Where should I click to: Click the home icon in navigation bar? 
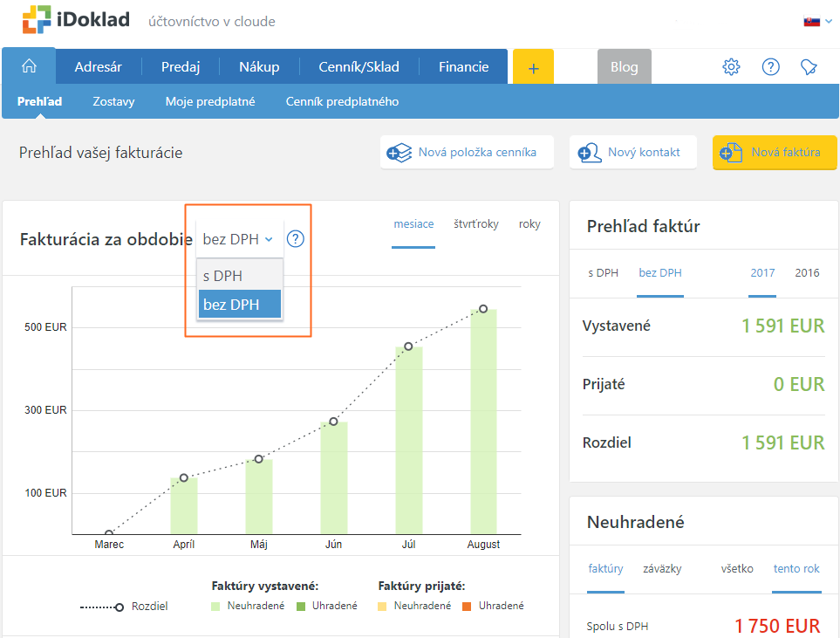29,67
